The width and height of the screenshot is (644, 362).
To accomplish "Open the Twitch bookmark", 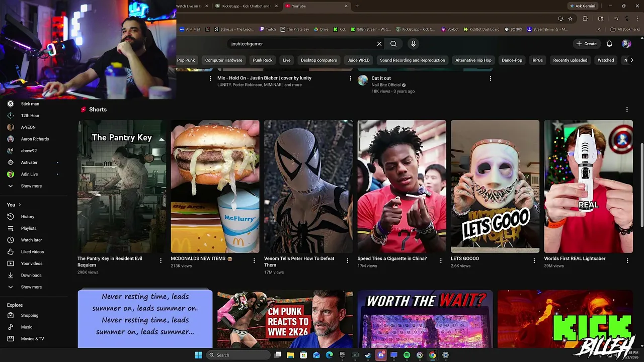I will point(268,29).
